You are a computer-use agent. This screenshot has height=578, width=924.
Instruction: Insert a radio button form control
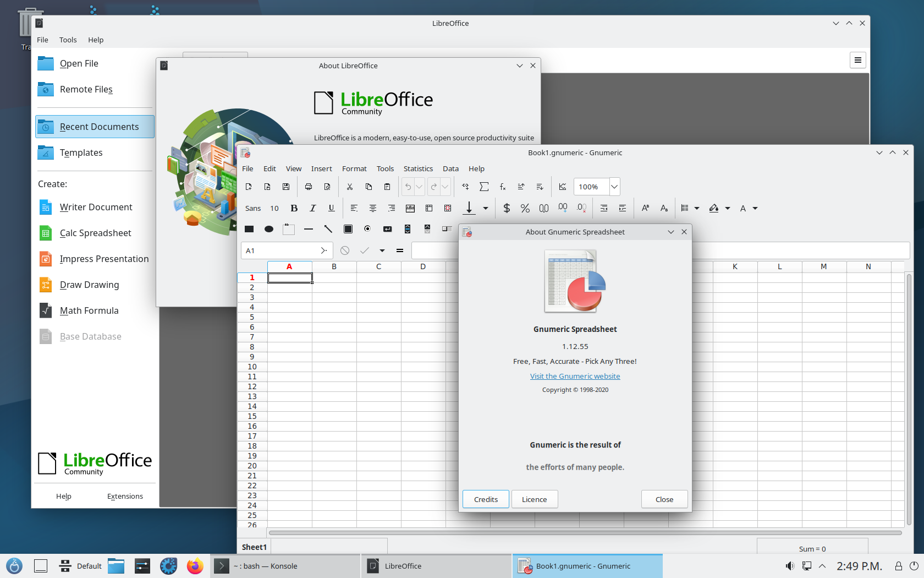coord(367,229)
